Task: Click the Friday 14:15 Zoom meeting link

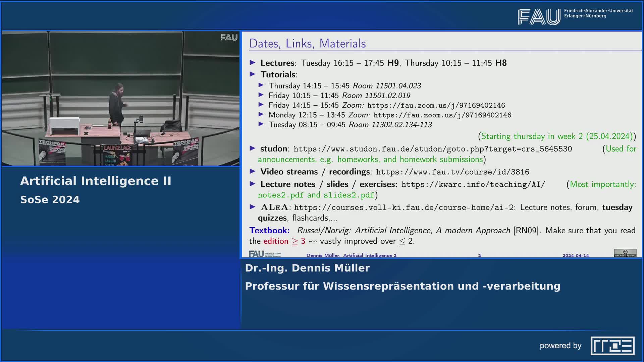Action: (x=436, y=106)
